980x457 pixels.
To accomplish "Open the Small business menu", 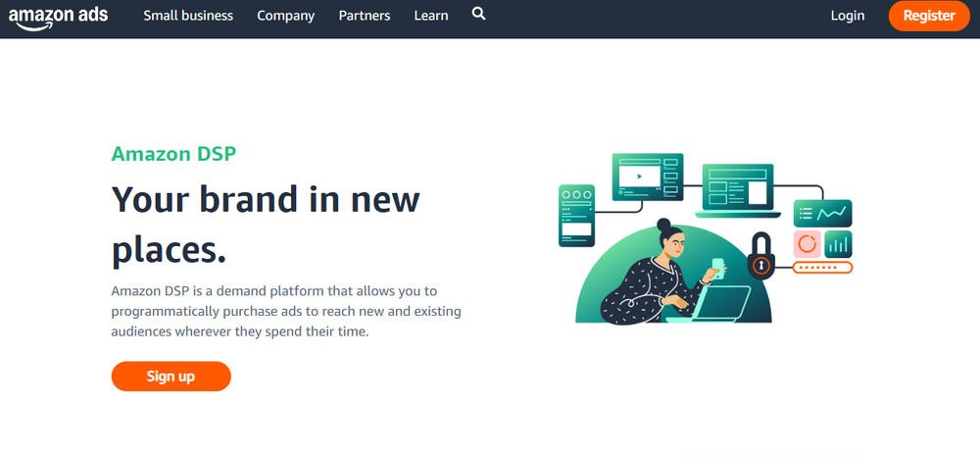I will [188, 16].
